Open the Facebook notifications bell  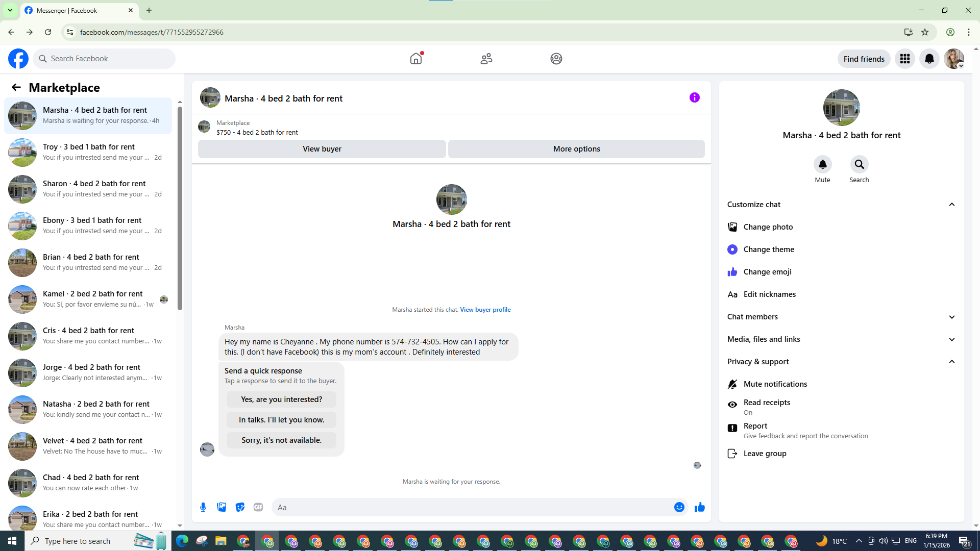pyautogui.click(x=929, y=59)
